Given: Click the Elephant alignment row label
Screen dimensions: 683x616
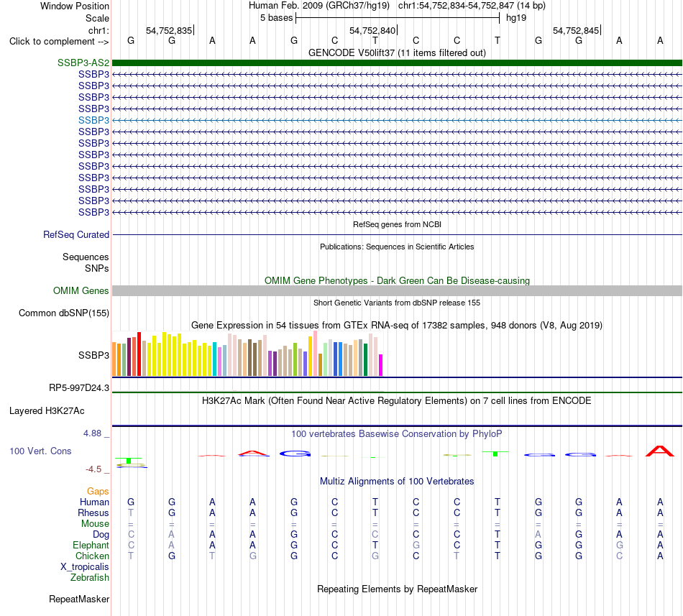Looking at the screenshot, I should 91,545.
